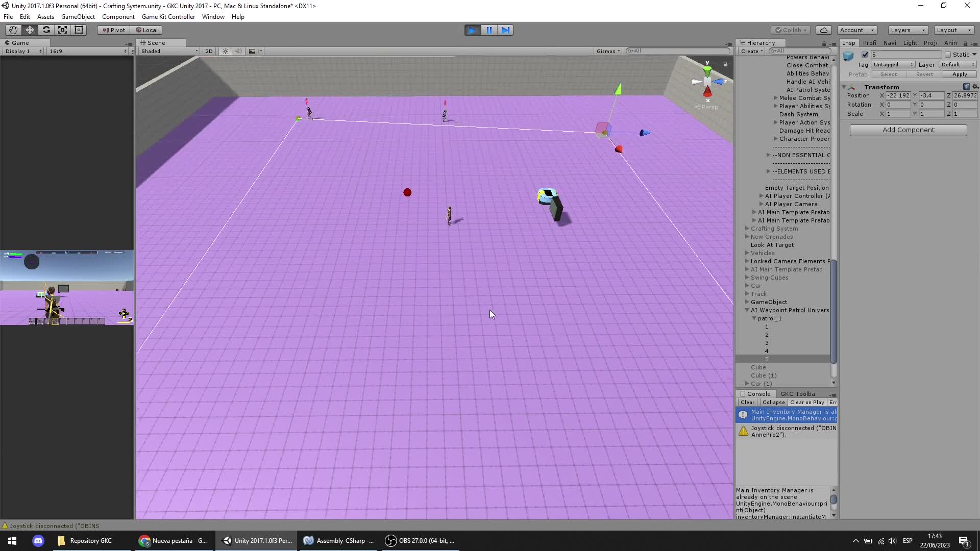This screenshot has height=551, width=980.
Task: Open the Layers dropdown
Action: (908, 30)
